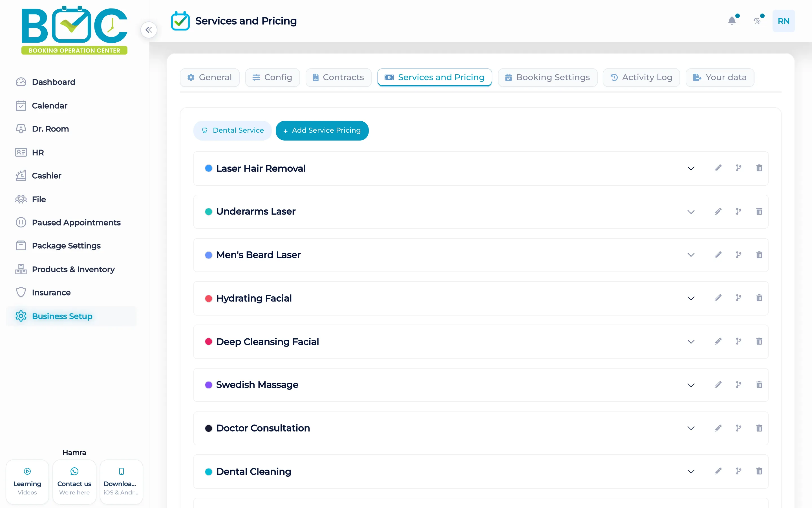This screenshot has height=508, width=812.
Task: Expand the Swedish Massage row
Action: point(690,385)
